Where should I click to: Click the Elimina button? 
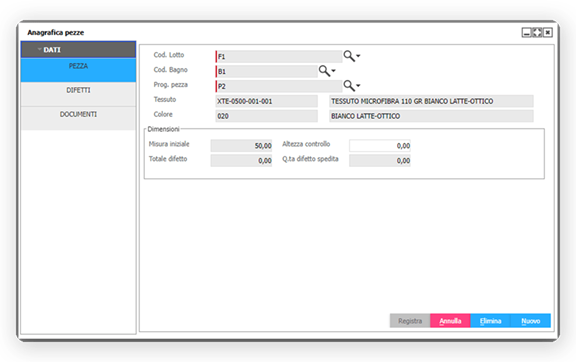pyautogui.click(x=490, y=321)
